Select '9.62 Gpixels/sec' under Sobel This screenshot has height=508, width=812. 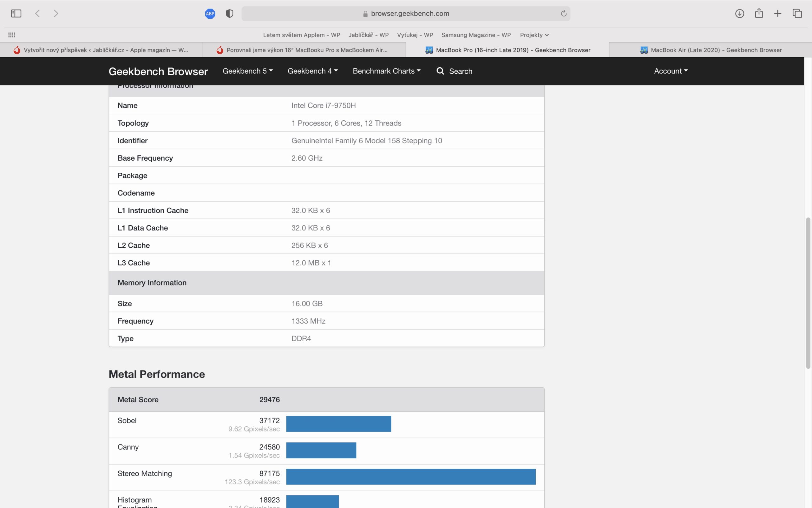[x=254, y=429]
